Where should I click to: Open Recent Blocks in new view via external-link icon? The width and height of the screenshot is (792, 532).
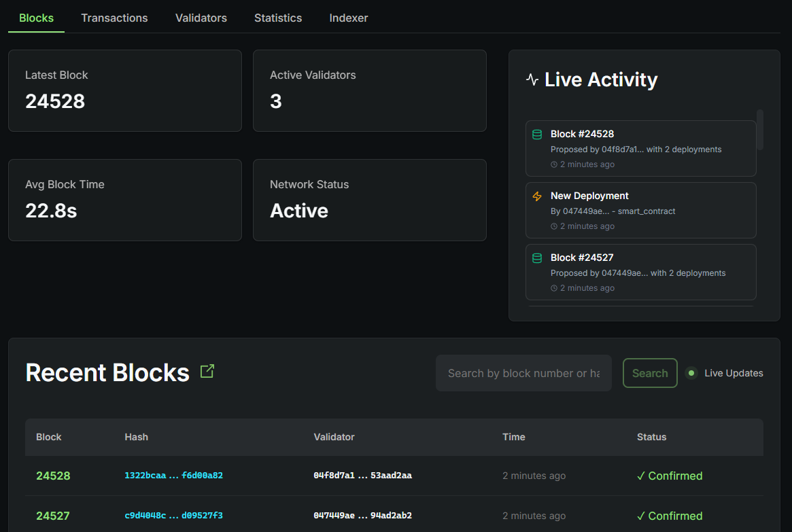tap(207, 370)
